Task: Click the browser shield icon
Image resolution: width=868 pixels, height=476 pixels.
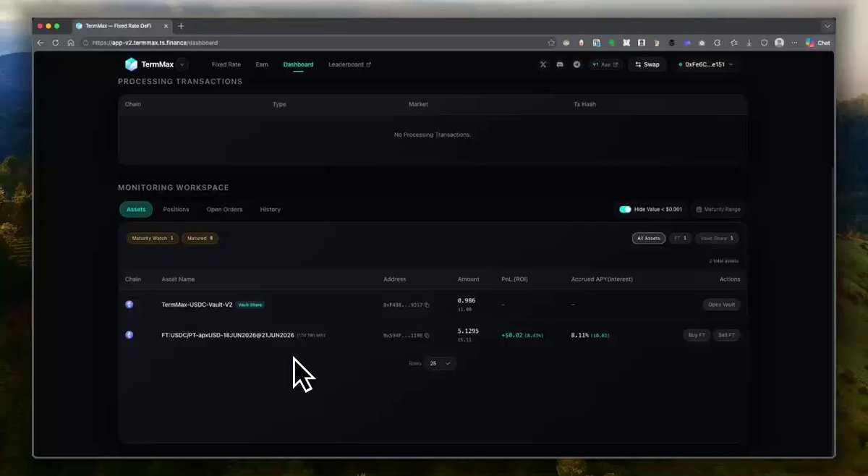Action: 764,43
